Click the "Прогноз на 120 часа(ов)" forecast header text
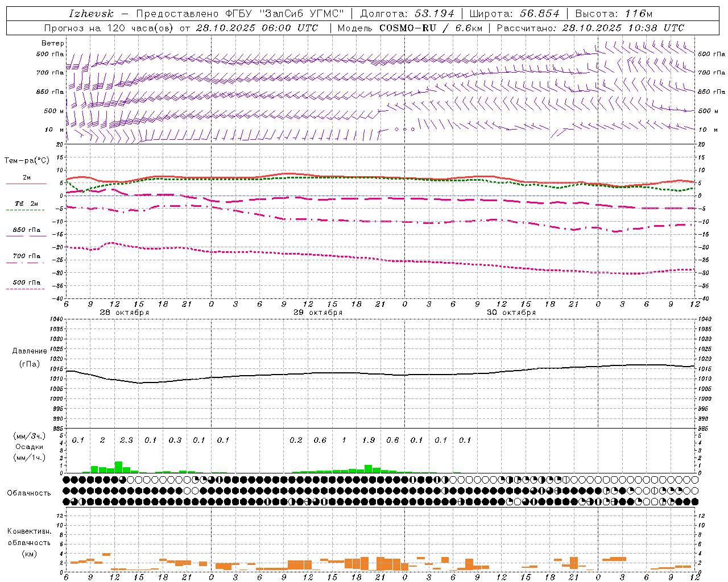728x582 pixels. 109,28
